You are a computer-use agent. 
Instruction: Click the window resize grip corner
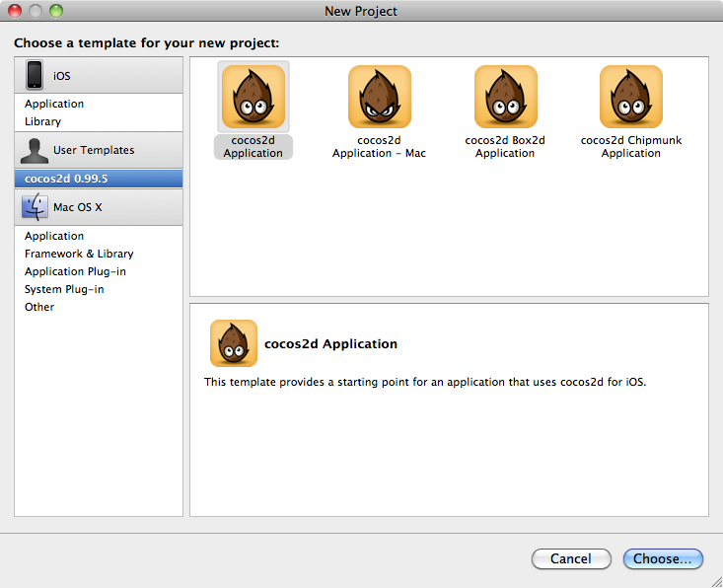click(x=716, y=581)
